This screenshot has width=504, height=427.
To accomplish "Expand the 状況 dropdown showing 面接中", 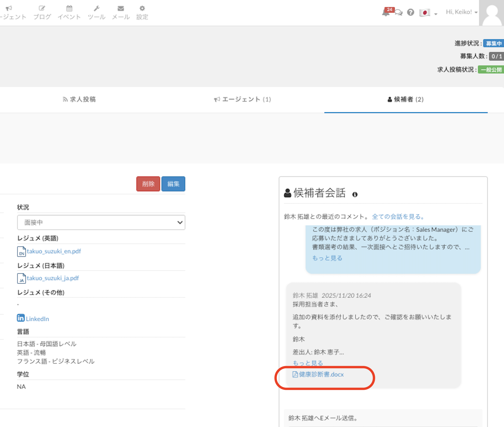I will [x=101, y=222].
